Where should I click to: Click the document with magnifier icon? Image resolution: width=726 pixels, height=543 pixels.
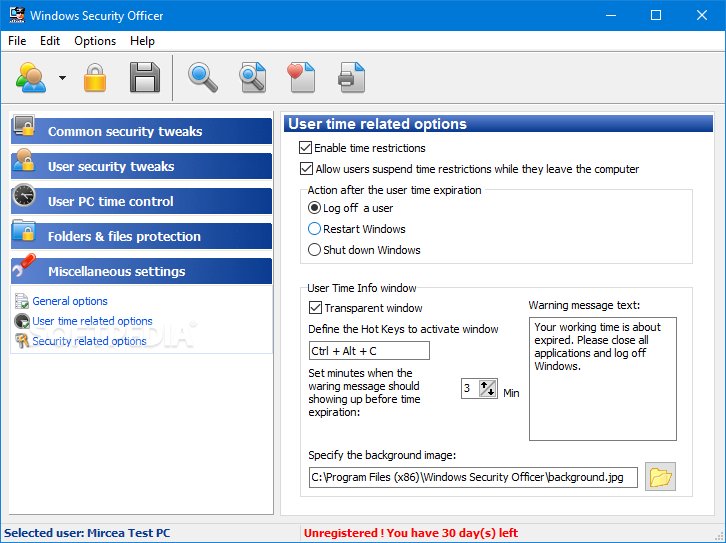point(253,78)
